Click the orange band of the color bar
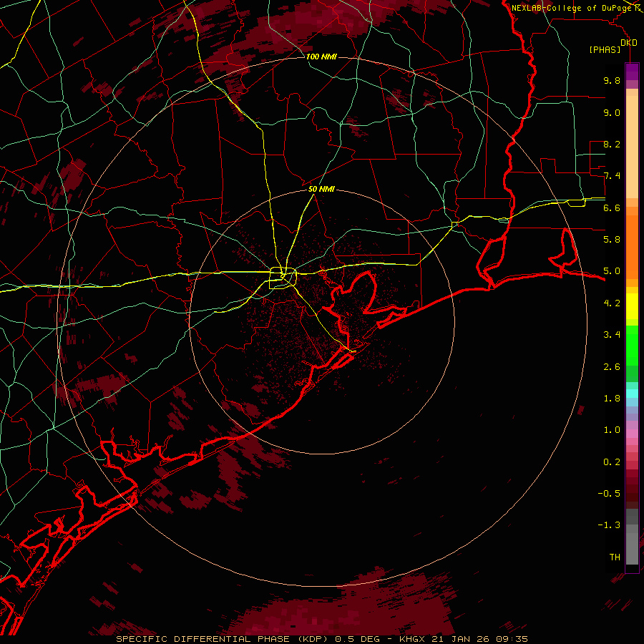 (632, 246)
